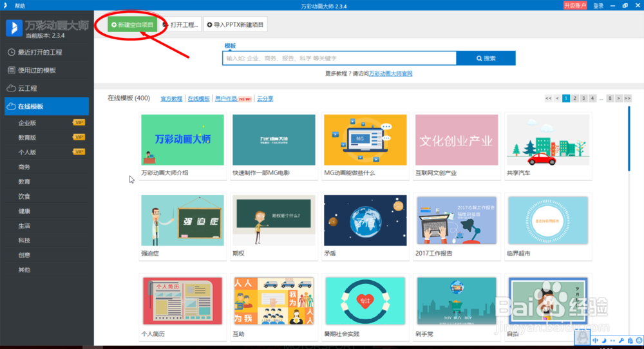The width and height of the screenshot is (644, 349).
Task: Open the 快速制作一部MG电影 template thumbnail
Action: click(274, 140)
